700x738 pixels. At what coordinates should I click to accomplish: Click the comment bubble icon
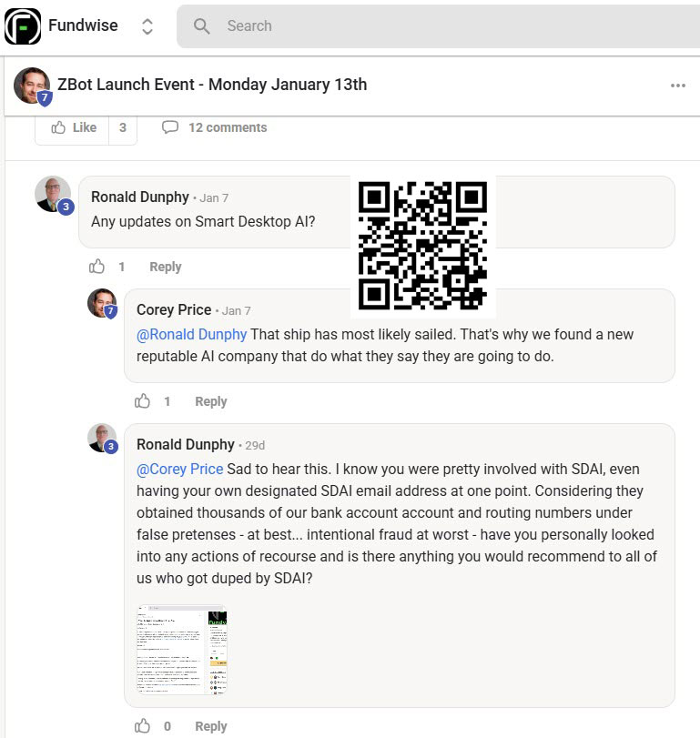[x=170, y=127]
